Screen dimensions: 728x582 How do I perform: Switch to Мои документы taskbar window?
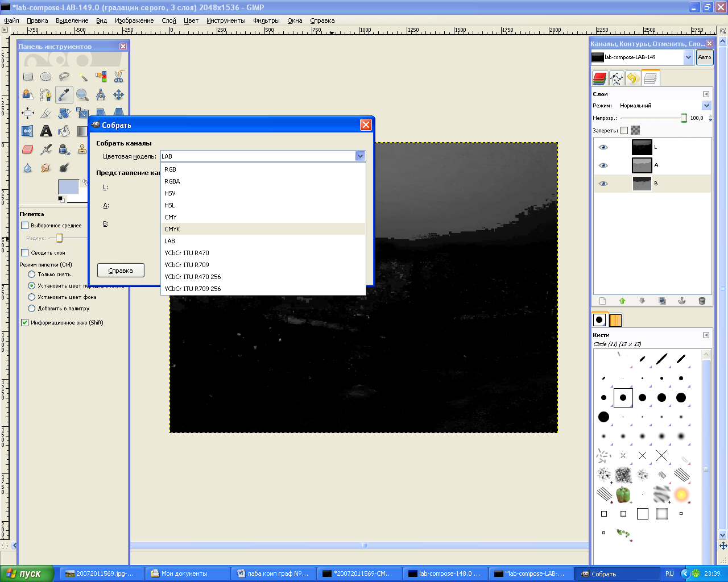(x=187, y=573)
